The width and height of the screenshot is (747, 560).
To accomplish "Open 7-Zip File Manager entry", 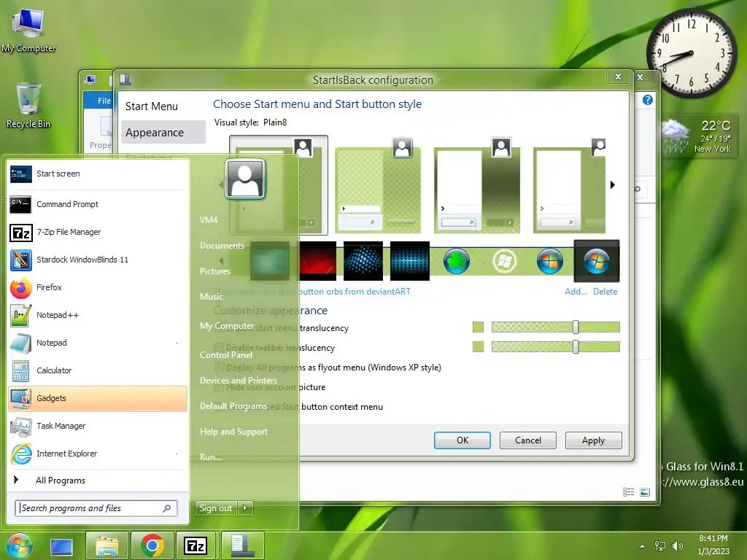I will [98, 232].
